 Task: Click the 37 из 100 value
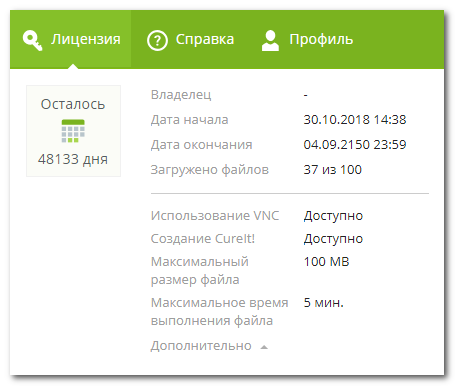click(332, 170)
